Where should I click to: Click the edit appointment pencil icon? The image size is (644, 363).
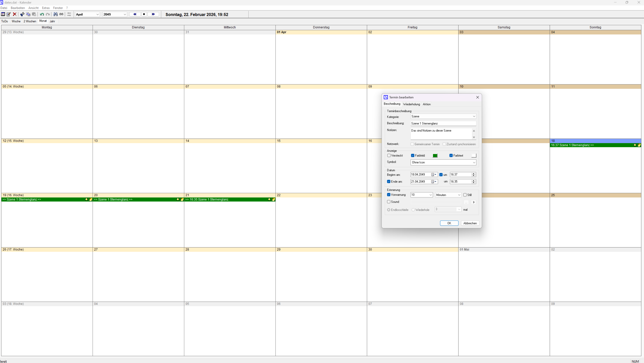click(x=9, y=14)
